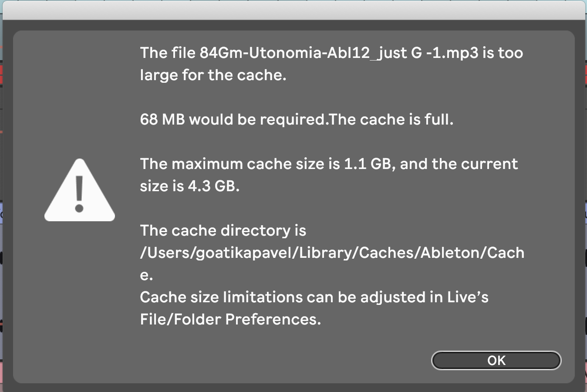Click the "large for the cache." text

[x=213, y=75]
